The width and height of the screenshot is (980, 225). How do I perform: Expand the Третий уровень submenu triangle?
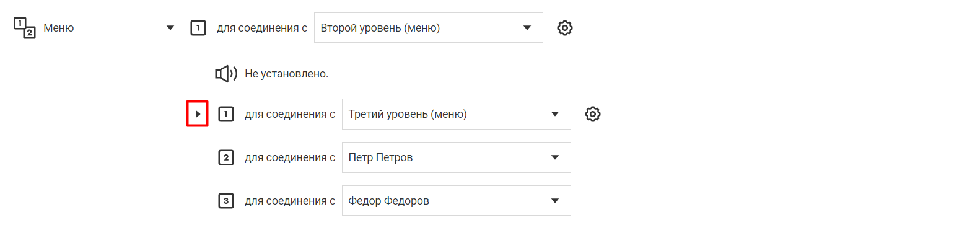click(198, 114)
